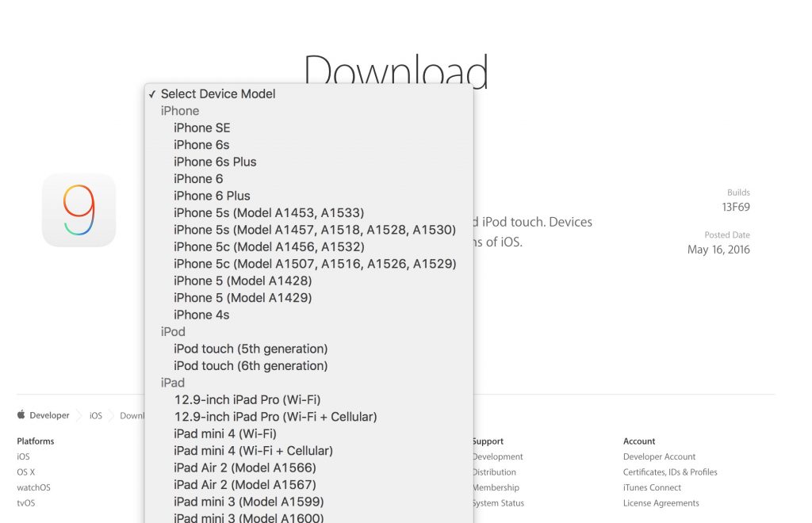Open the Certificates, IDs & Profiles link

670,471
